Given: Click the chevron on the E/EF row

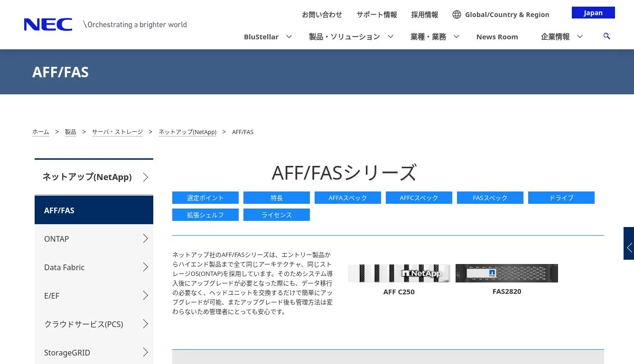Looking at the screenshot, I should 146,296.
